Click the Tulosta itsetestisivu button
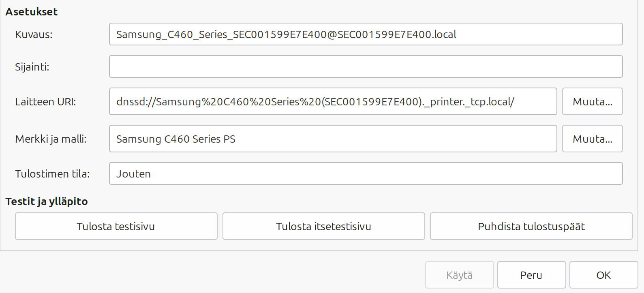Image resolution: width=644 pixels, height=293 pixels. pos(323,226)
